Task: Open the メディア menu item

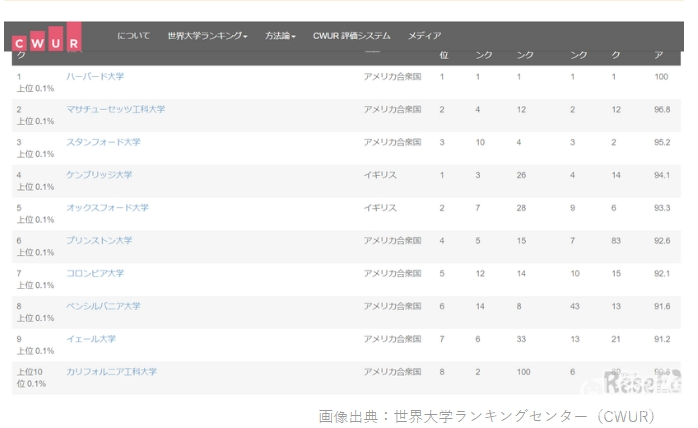Action: click(425, 36)
